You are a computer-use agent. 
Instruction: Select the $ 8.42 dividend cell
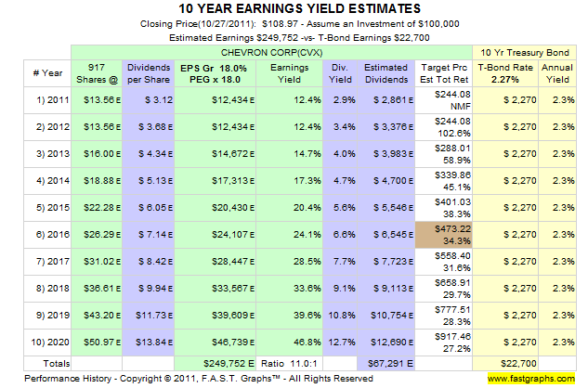pos(148,262)
